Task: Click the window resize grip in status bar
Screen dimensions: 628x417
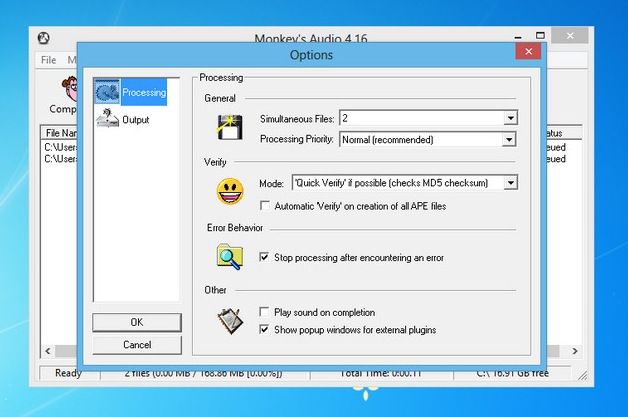Action: 582,375
